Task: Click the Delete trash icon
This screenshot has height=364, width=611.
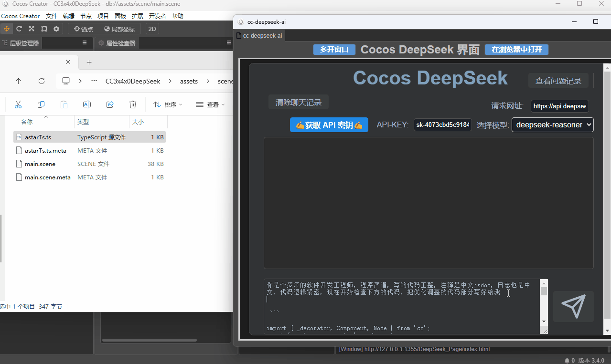Action: pos(133,104)
